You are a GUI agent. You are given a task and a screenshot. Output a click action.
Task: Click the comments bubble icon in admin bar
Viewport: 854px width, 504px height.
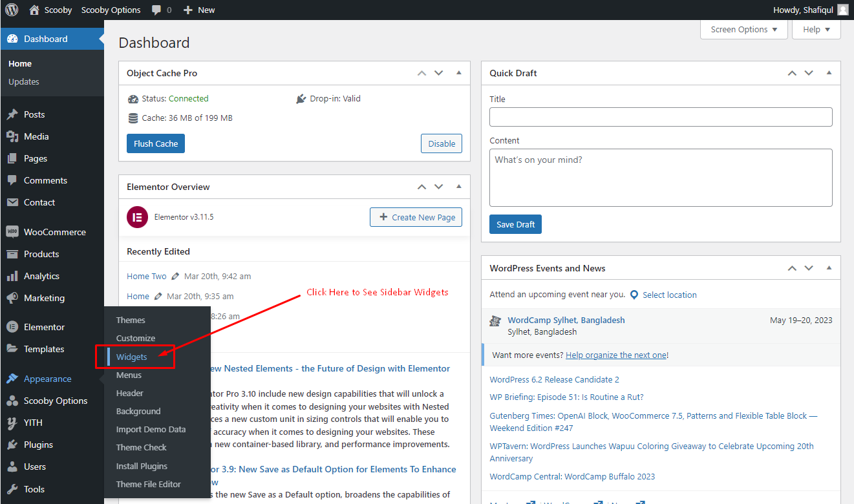156,10
